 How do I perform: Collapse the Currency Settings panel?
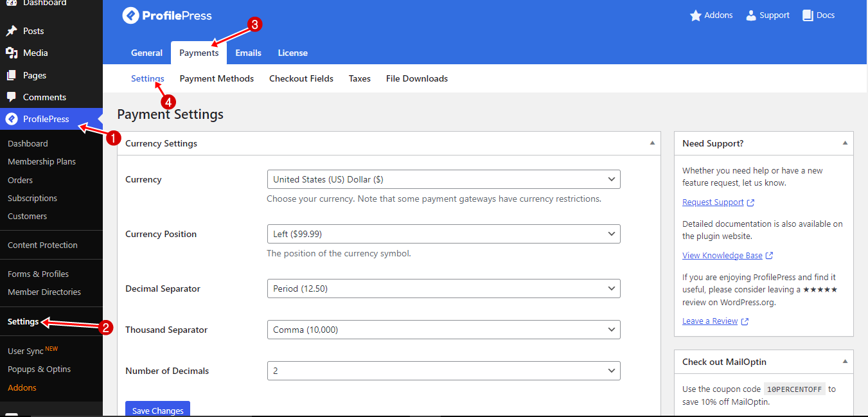(x=652, y=143)
